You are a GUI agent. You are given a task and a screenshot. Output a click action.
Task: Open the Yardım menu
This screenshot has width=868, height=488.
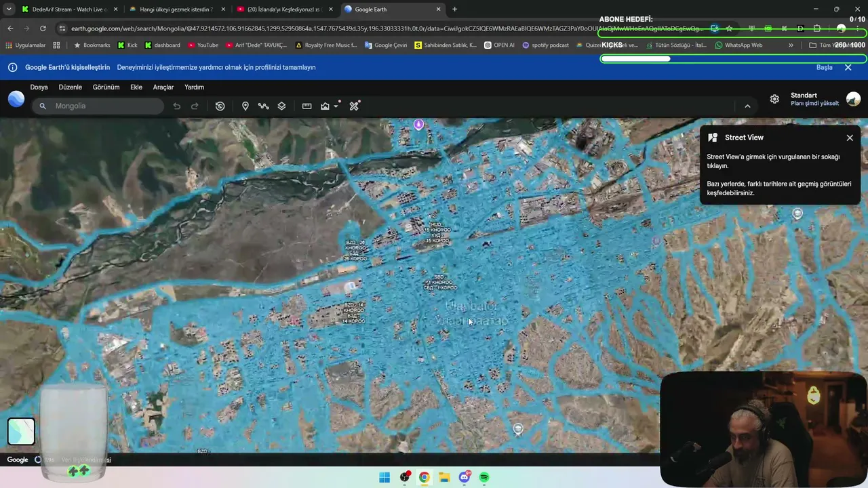click(194, 87)
